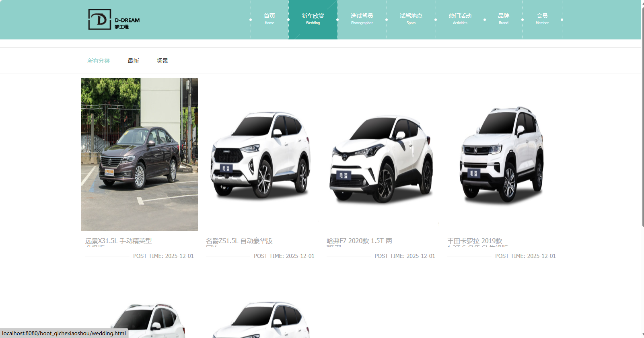Image resolution: width=644 pixels, height=338 pixels.
Task: Navigate to 试驾地点 Spots
Action: 411,19
